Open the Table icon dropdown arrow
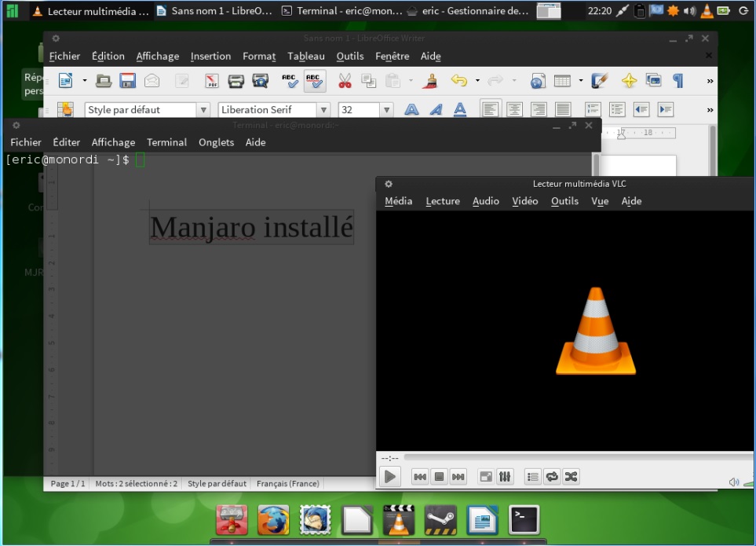Screen dimensions: 756x546 pyautogui.click(x=581, y=81)
